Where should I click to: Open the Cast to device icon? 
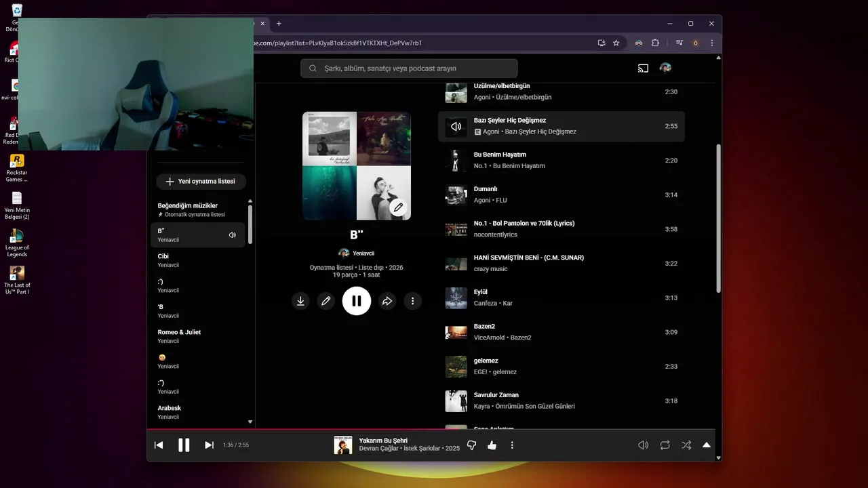pos(643,68)
